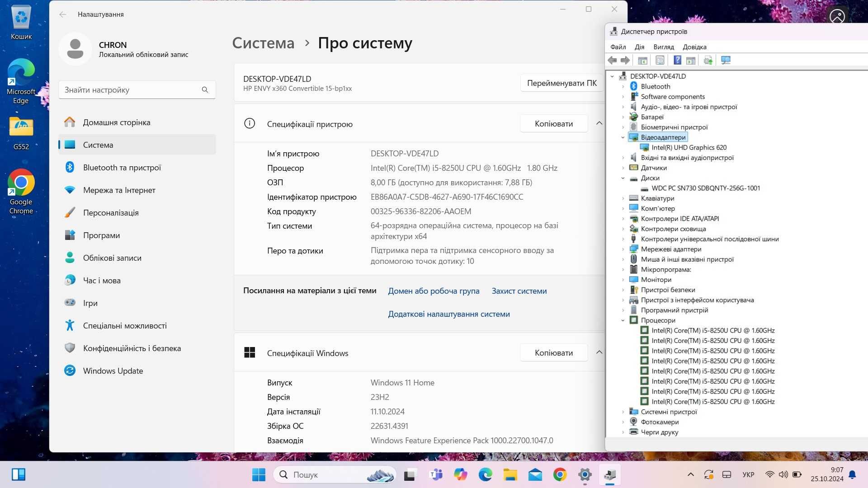Screen dimensions: 868x488
Task: Open Recycle Bin (Кошик) on desktop
Action: 21,23
